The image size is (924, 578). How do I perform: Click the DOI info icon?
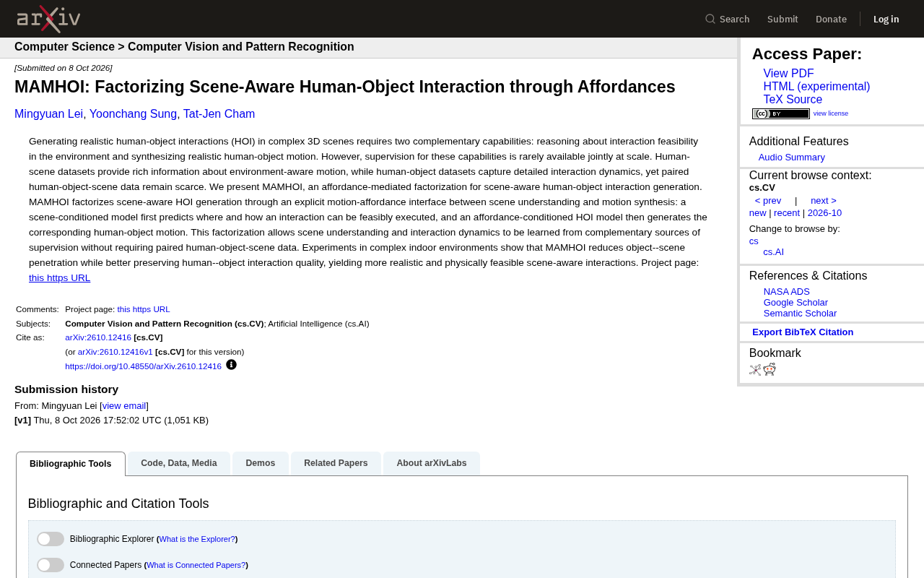click(231, 365)
